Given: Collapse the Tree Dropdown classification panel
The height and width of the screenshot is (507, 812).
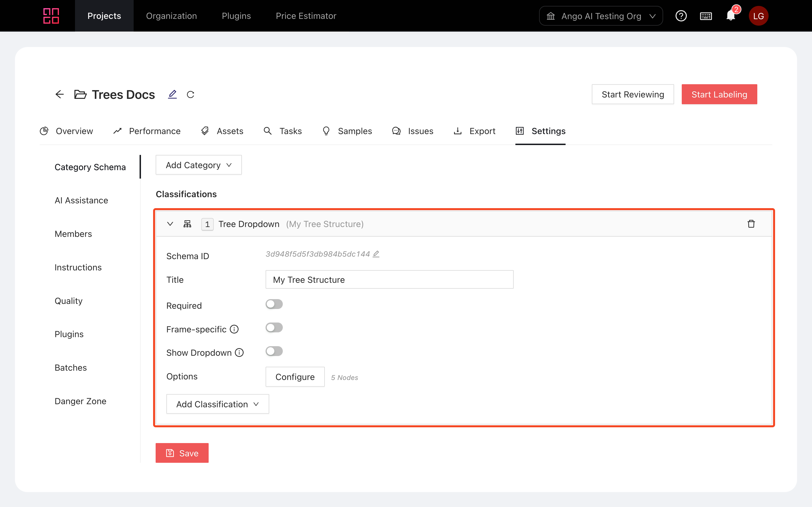Looking at the screenshot, I should [170, 224].
